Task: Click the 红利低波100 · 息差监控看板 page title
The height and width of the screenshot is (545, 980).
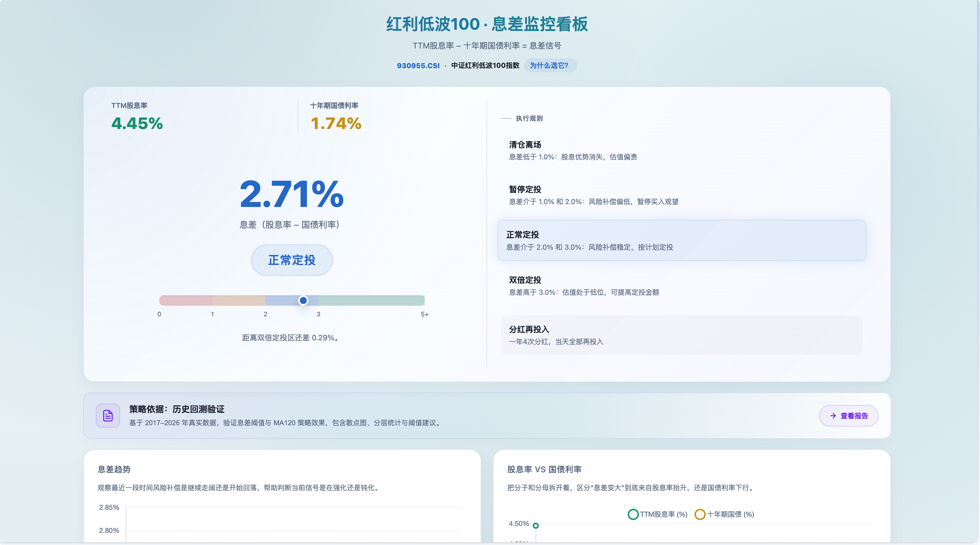Action: (487, 24)
